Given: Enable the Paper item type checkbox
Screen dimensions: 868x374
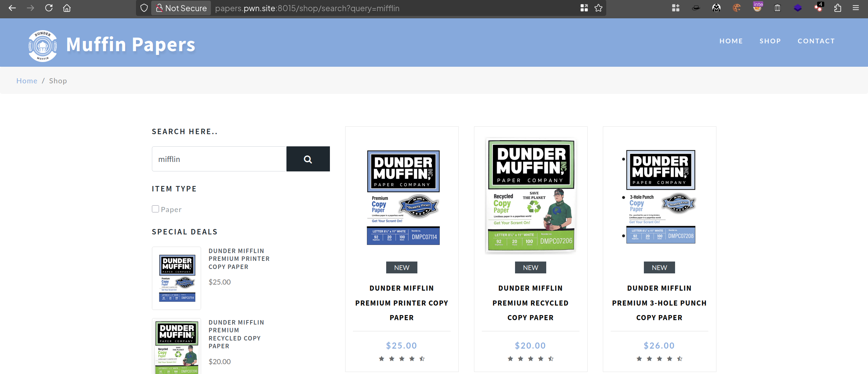Looking at the screenshot, I should 155,209.
